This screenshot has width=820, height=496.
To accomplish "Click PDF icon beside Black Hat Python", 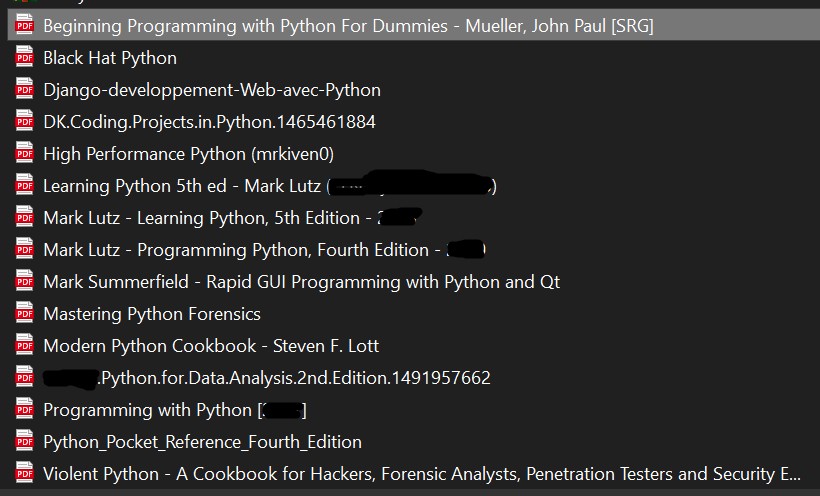I will tap(25, 57).
